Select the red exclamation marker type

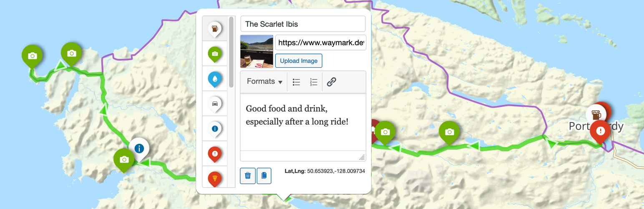coord(215,154)
